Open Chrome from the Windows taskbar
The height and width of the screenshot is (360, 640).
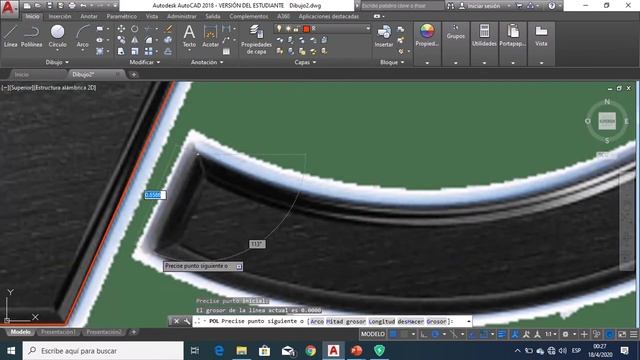[x=311, y=351]
